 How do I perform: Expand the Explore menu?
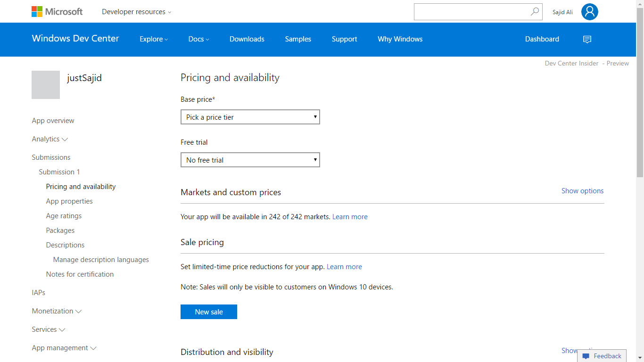click(x=154, y=39)
